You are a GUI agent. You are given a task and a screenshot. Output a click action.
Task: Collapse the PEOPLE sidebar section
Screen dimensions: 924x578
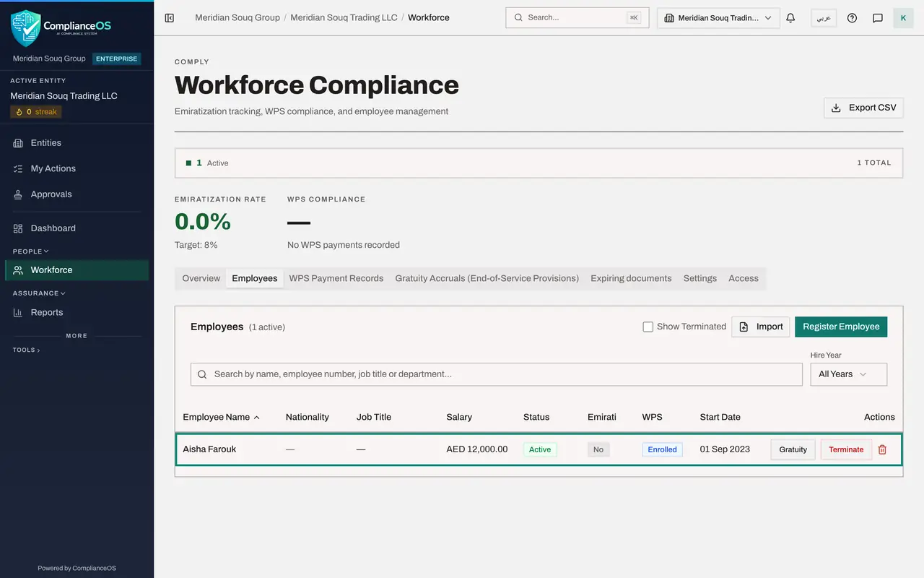[x=31, y=251]
